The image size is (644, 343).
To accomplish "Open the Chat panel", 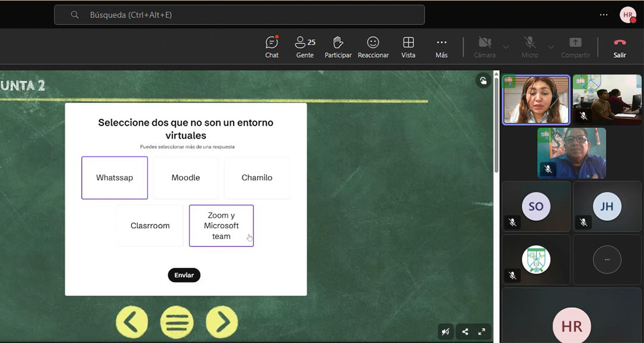I will 272,46.
